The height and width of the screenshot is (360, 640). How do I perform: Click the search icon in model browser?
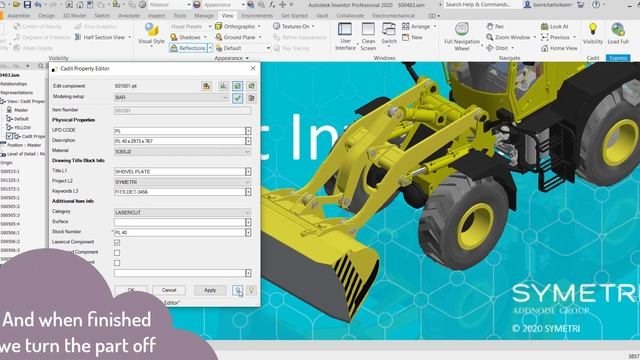coord(40,66)
